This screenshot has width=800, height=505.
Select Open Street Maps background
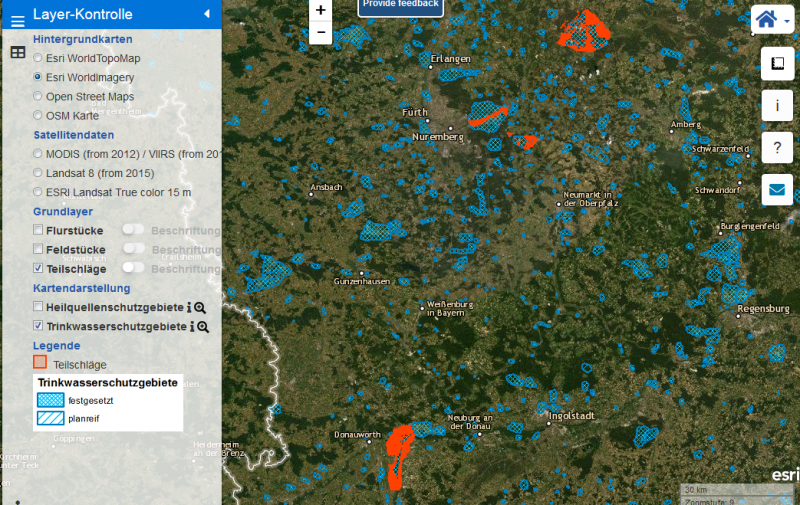pos(38,97)
